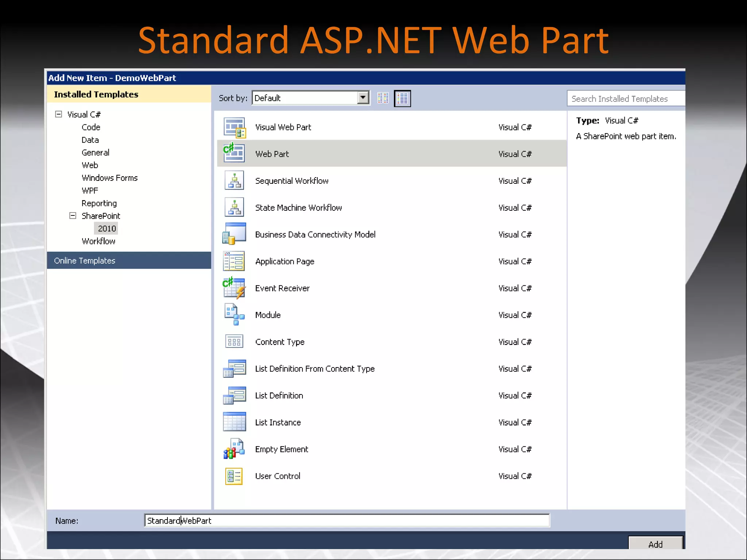Click the 'Content Type' text
Screen dimensions: 747x560
pos(280,342)
